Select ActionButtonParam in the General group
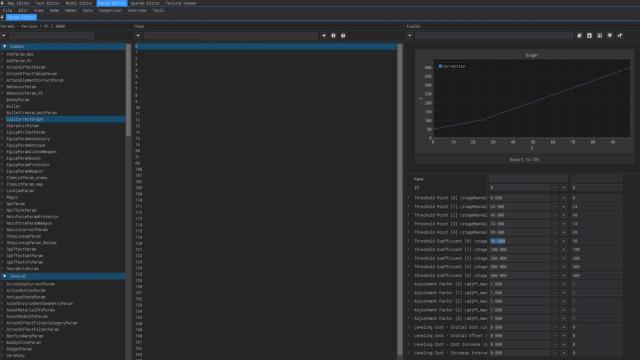 pyautogui.click(x=26, y=291)
